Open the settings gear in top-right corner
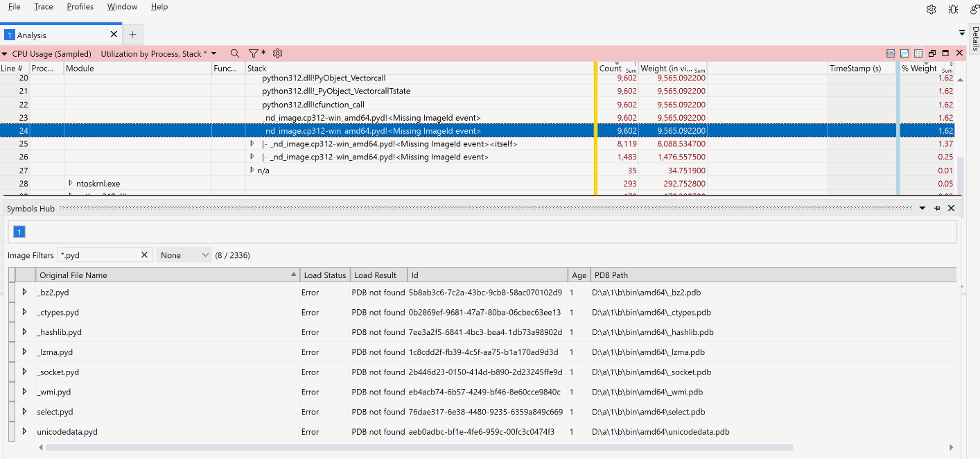980x459 pixels. (x=931, y=9)
